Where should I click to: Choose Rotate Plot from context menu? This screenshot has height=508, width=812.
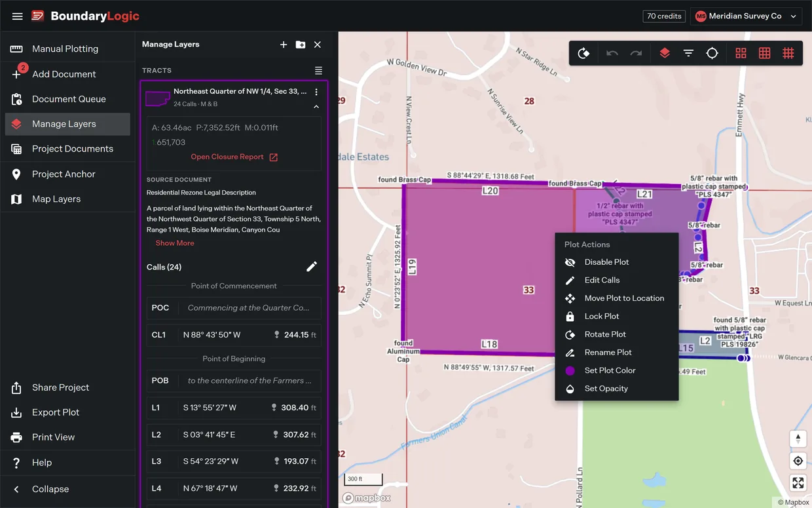tap(616, 334)
